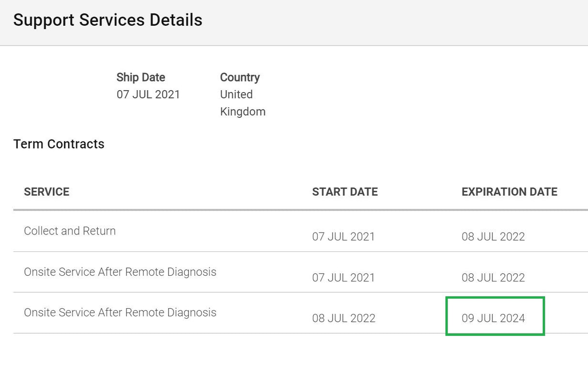
Task: Click the word Kingdom under Country
Action: coord(243,112)
